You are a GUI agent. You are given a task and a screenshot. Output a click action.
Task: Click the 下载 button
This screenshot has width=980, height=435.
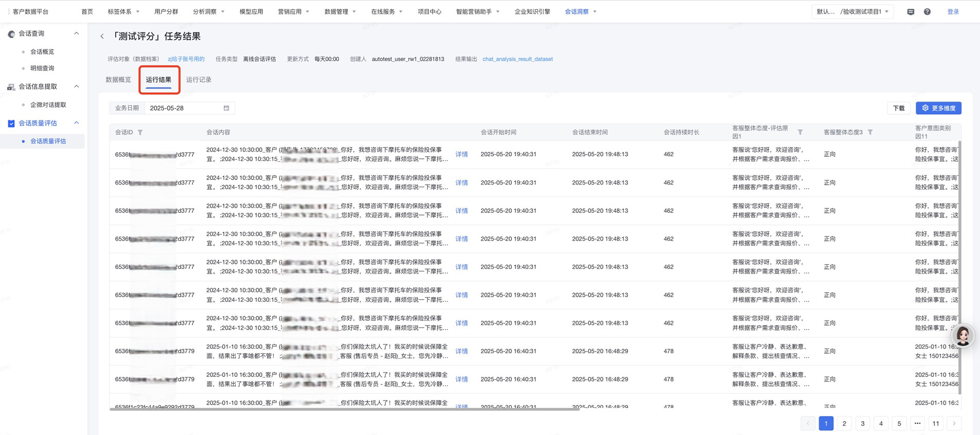point(898,108)
